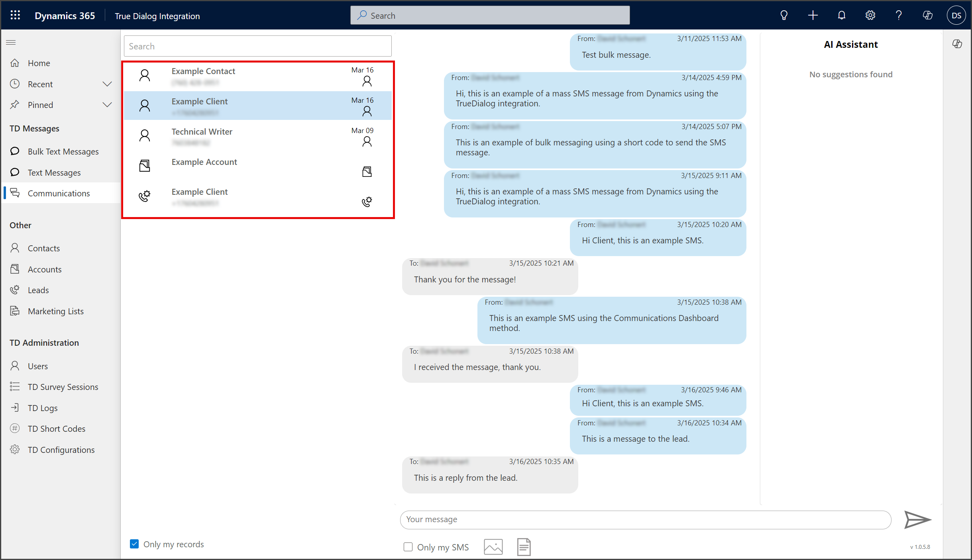
Task: Click True Dialog Integration app name
Action: pos(157,16)
